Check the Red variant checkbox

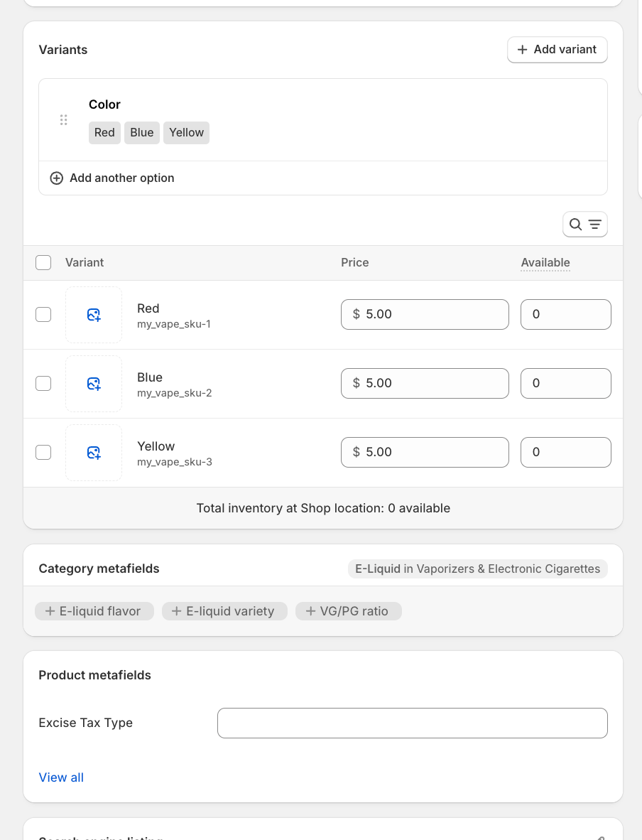[x=43, y=315]
